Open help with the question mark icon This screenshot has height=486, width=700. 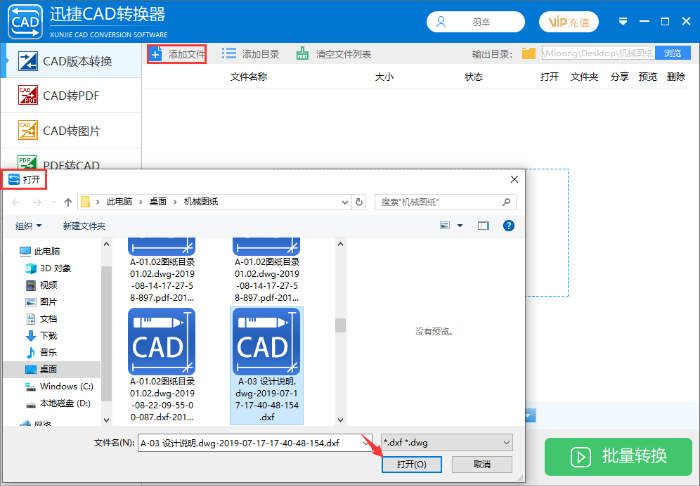click(x=508, y=225)
